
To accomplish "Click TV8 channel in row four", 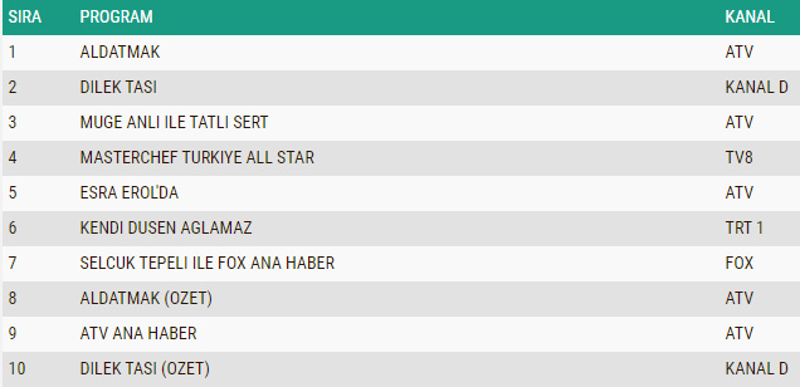I will click(739, 158).
